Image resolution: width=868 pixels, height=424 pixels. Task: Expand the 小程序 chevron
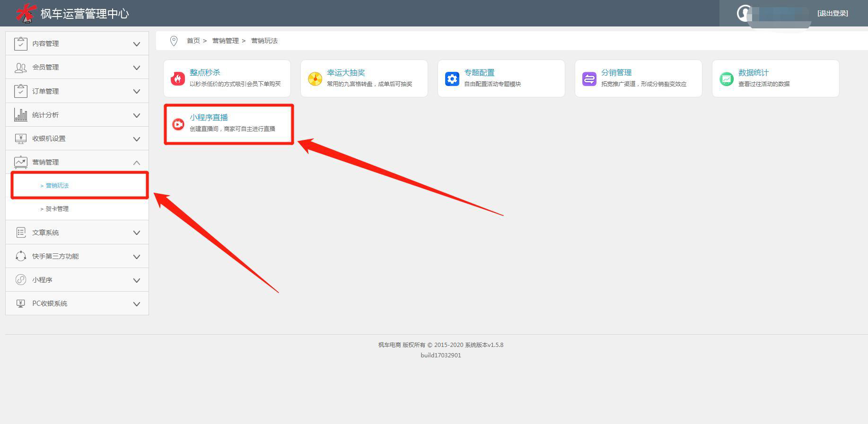(137, 280)
